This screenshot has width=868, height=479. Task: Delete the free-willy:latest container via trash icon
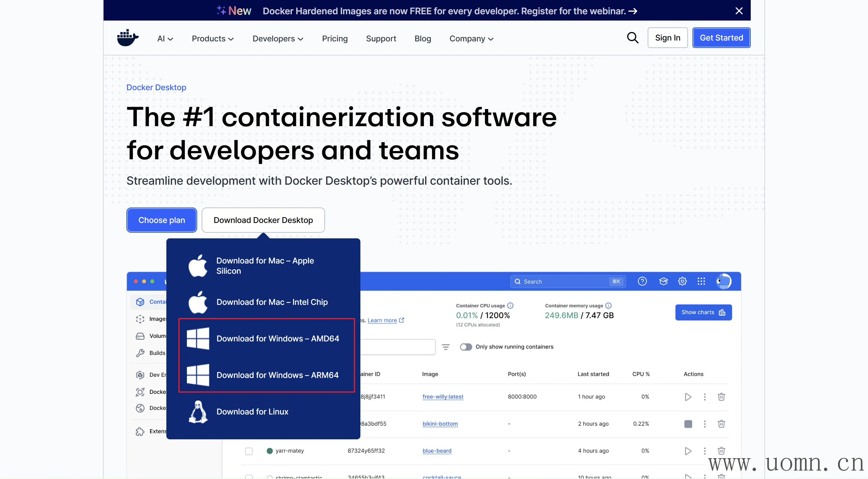click(x=721, y=397)
